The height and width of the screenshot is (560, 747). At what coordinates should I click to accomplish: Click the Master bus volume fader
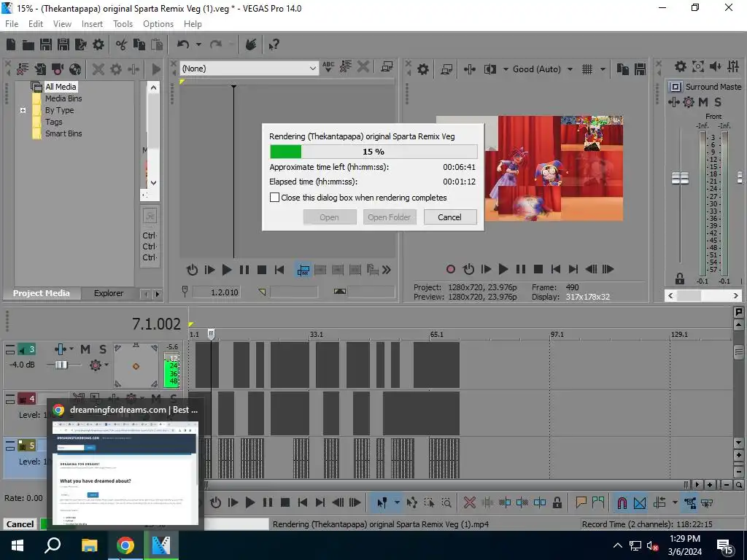(680, 178)
